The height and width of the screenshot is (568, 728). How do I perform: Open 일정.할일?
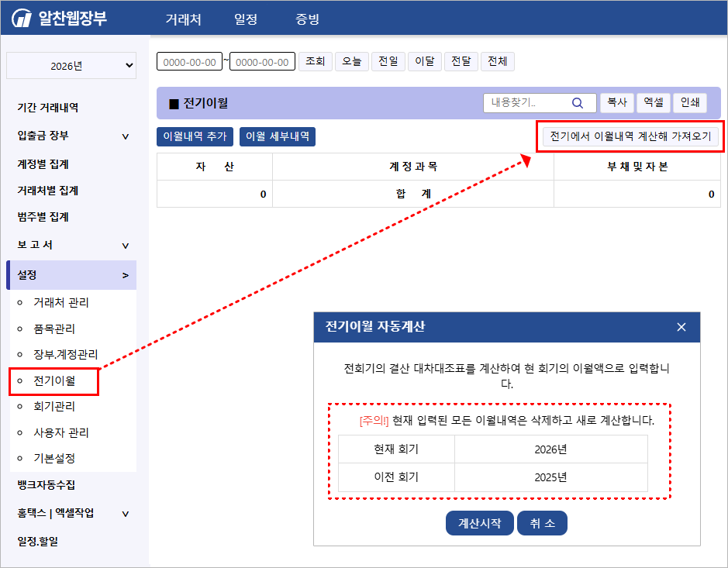point(38,542)
